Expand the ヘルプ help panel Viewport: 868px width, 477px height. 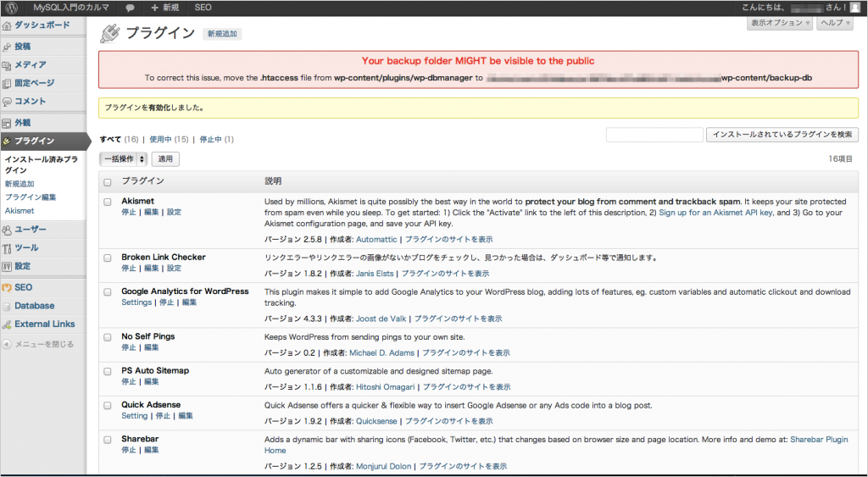tap(835, 23)
